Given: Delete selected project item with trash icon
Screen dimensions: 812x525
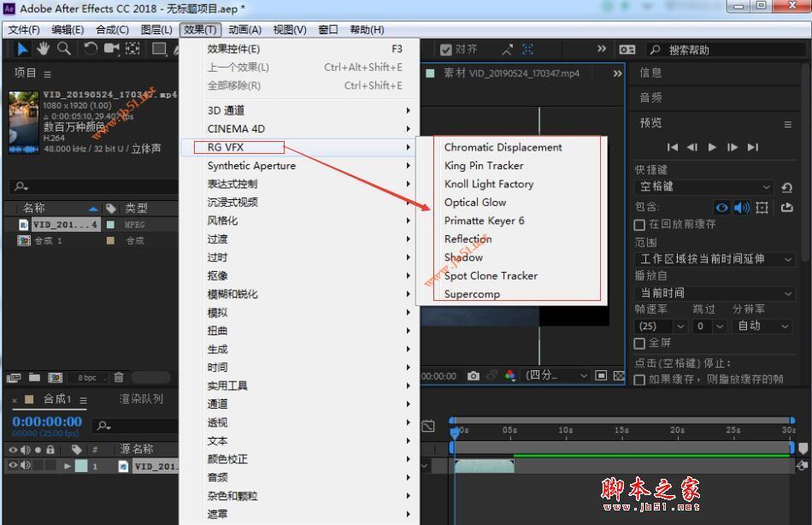Looking at the screenshot, I should 119,377.
